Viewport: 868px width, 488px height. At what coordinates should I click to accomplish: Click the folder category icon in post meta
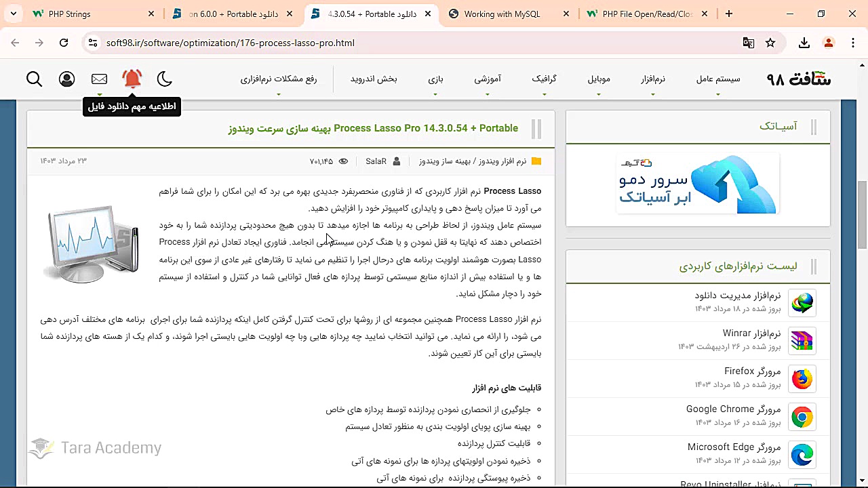pyautogui.click(x=536, y=161)
